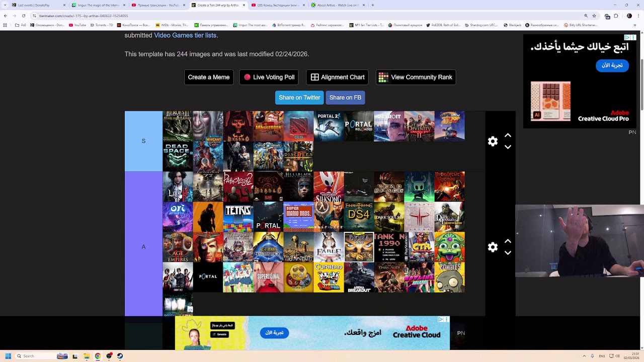Select the Dark Souls tile

point(389,217)
